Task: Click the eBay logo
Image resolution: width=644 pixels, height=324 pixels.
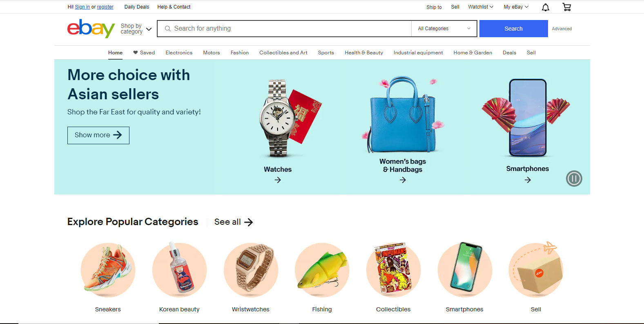Action: [91, 29]
